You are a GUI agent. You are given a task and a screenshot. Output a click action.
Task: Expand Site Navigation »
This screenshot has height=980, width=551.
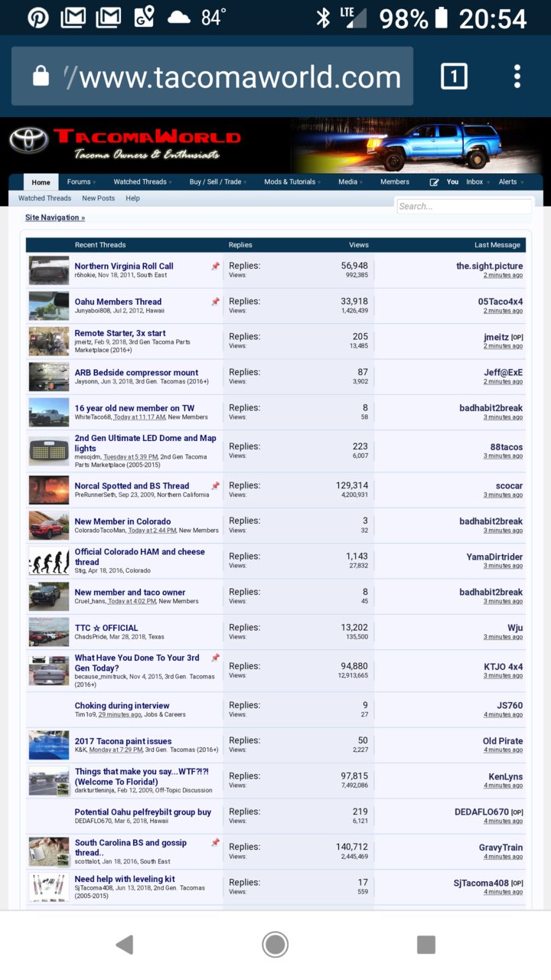click(x=55, y=217)
